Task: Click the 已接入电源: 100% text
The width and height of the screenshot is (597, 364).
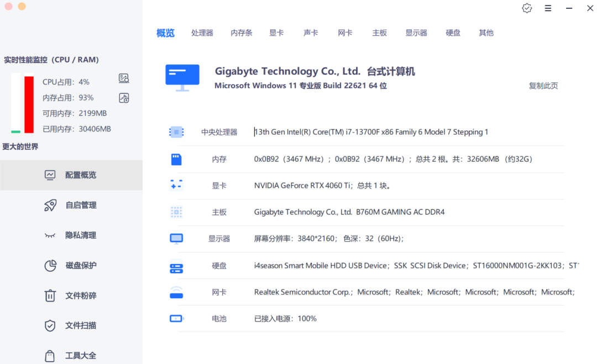Action: pos(285,319)
